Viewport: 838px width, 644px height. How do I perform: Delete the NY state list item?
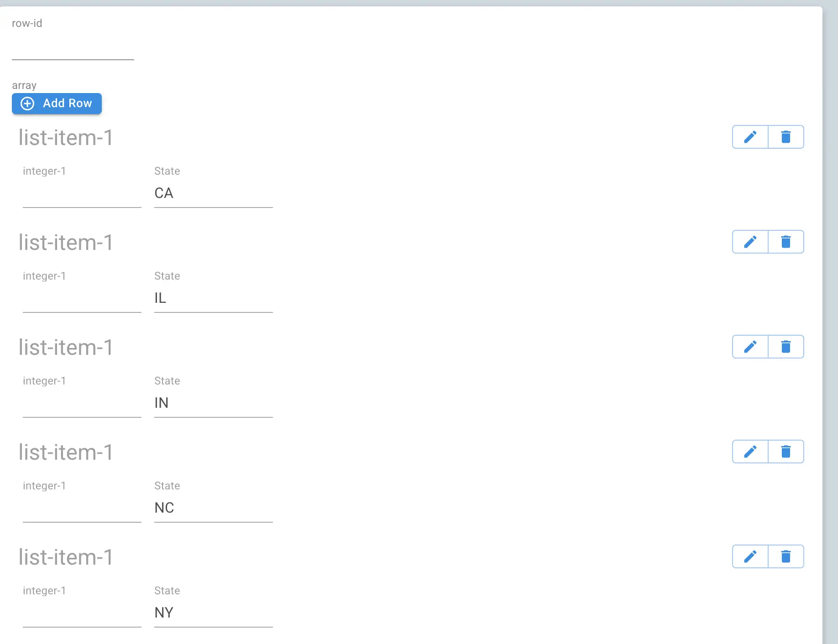(786, 556)
